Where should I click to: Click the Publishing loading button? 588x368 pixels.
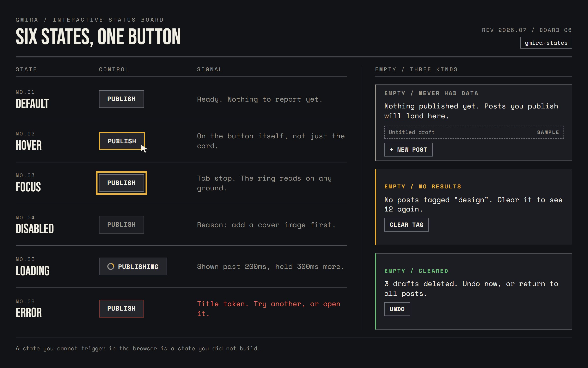(x=133, y=266)
